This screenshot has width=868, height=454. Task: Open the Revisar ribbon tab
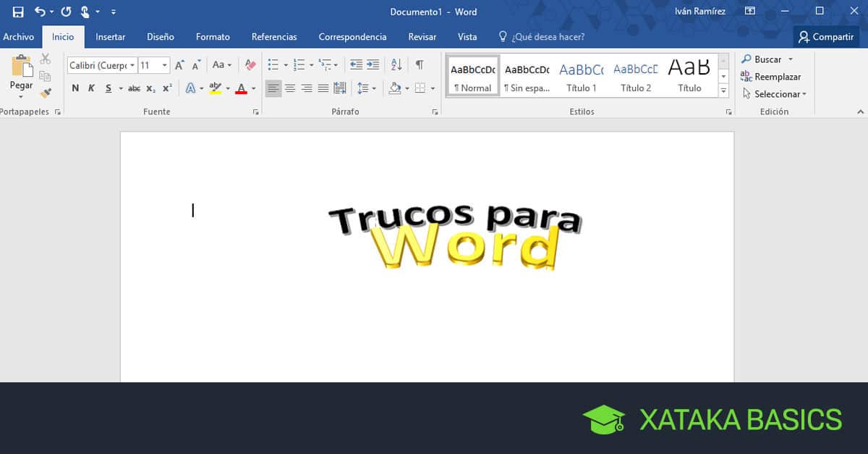coord(422,36)
